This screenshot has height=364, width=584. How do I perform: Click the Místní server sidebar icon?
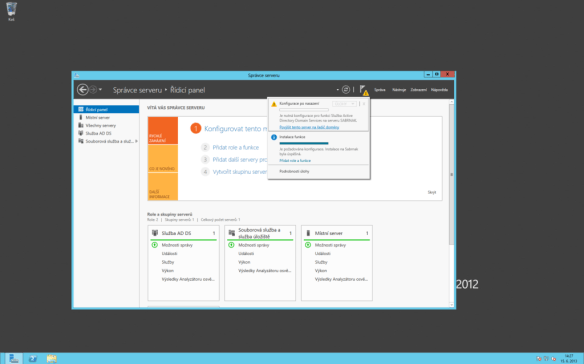point(81,117)
